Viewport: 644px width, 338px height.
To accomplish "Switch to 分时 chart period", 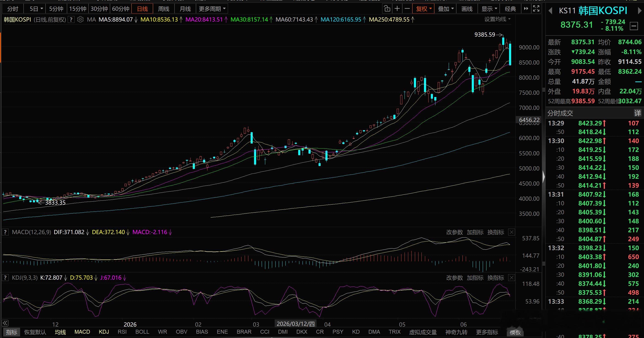I will click(13, 9).
